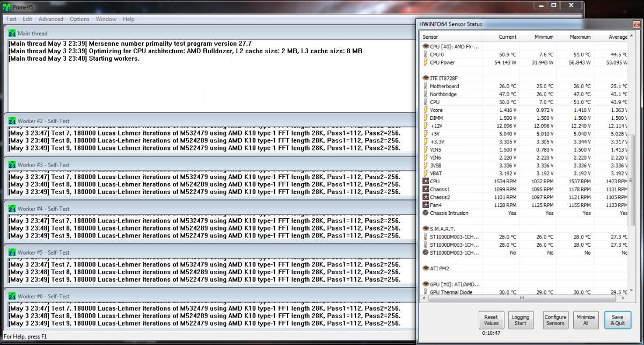Click the Minimum column header
Image resolution: width=644 pixels, height=345 pixels.
pyautogui.click(x=537, y=37)
